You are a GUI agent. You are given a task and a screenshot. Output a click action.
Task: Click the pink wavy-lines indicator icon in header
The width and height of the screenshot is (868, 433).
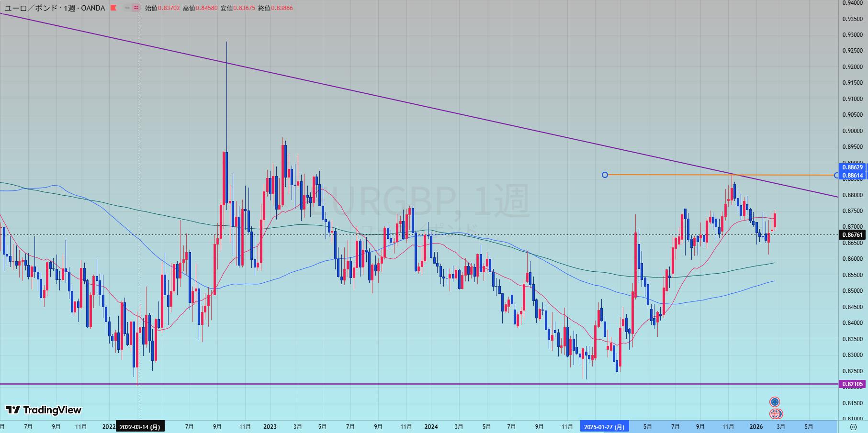click(x=136, y=8)
